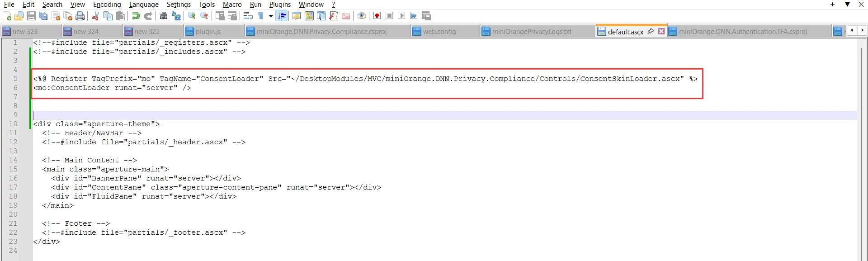868x261 pixels.
Task: Play back the recorded macro
Action: [x=401, y=16]
